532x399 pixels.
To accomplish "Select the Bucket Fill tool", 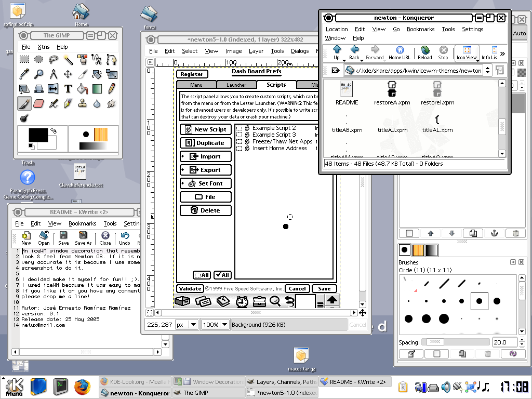I will click(x=83, y=88).
